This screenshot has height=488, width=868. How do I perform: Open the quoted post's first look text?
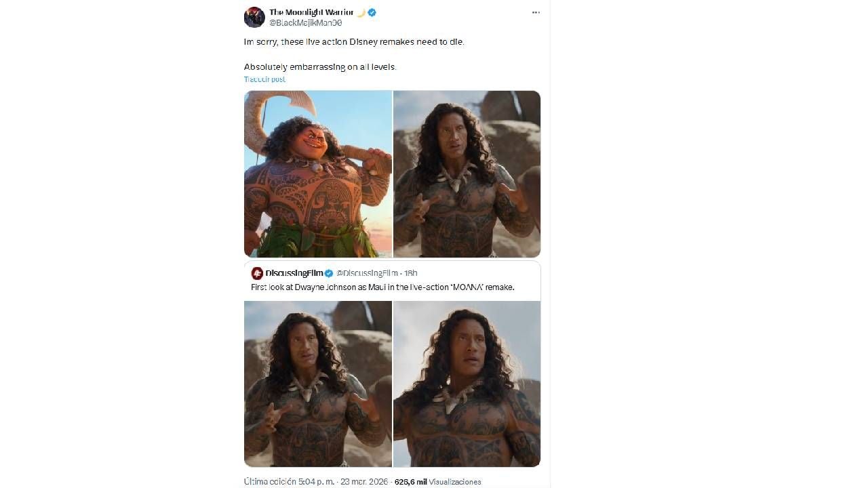pos(383,287)
